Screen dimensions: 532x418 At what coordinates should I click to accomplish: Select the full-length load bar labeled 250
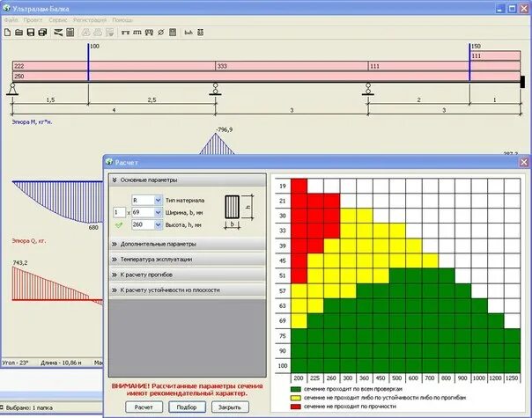[x=266, y=77]
